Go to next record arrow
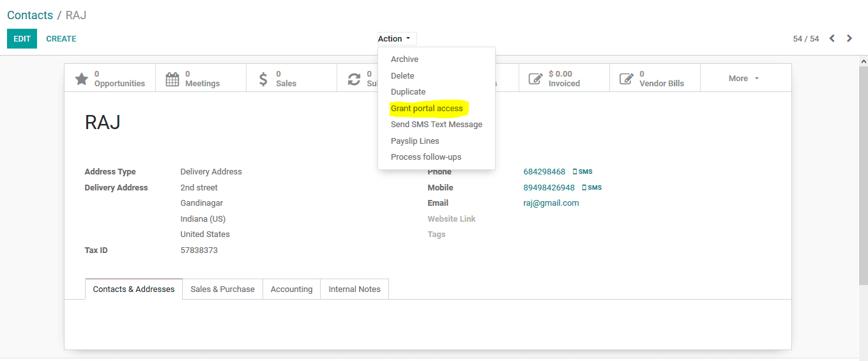 coord(849,38)
